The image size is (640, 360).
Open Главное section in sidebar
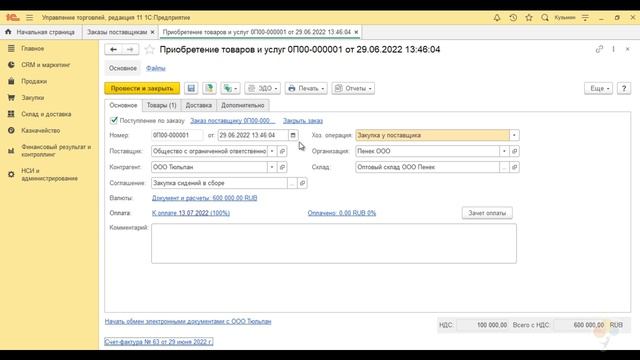pyautogui.click(x=33, y=49)
